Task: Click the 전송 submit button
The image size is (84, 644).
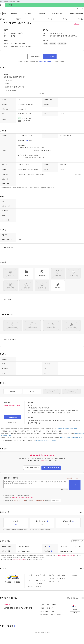Action: [x=75, y=485]
